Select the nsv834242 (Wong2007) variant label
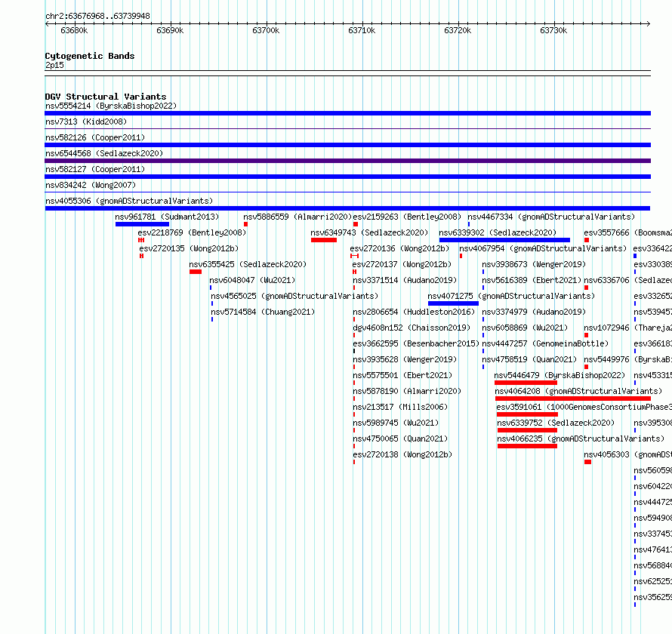Image resolution: width=672 pixels, height=634 pixels. [91, 185]
